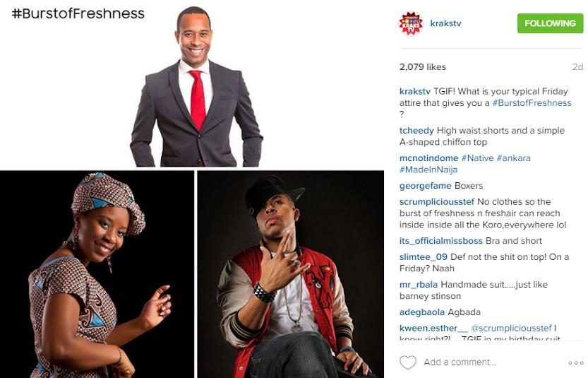Open its_officialmissboss profile
Image resolution: width=588 pixels, height=378 pixels.
[440, 241]
